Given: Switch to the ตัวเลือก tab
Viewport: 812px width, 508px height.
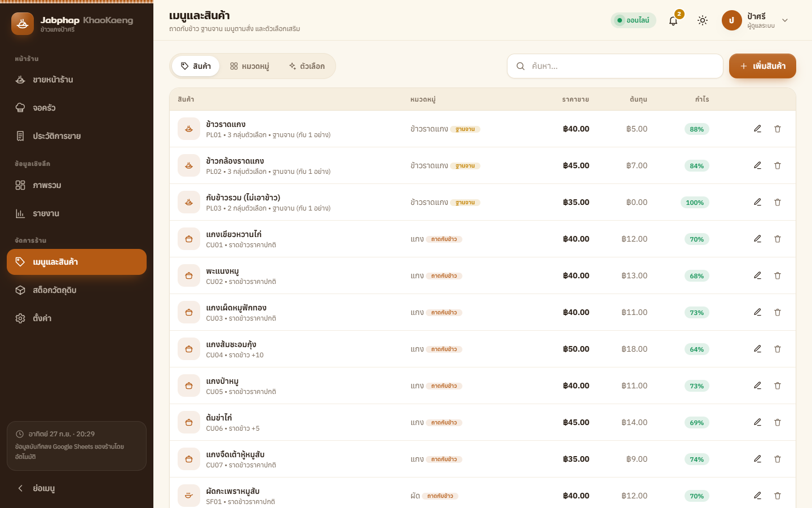Looking at the screenshot, I should (307, 66).
